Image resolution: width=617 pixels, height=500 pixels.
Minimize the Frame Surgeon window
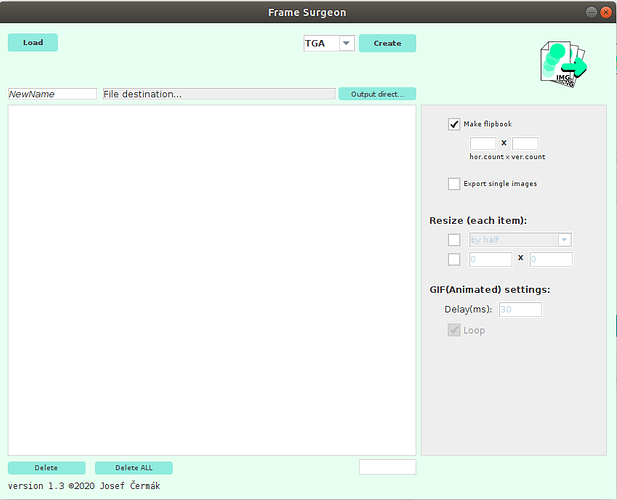point(591,12)
